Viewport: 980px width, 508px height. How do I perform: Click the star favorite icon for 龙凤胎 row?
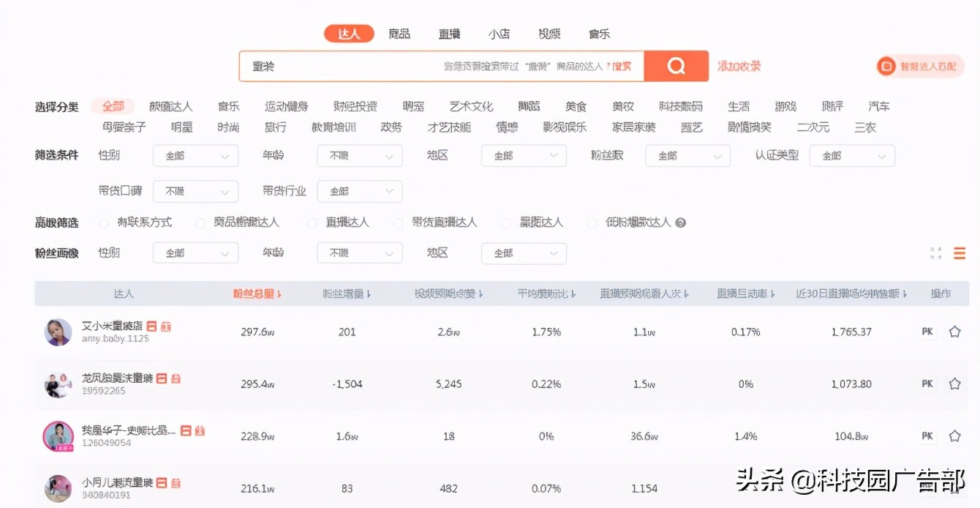click(x=954, y=383)
